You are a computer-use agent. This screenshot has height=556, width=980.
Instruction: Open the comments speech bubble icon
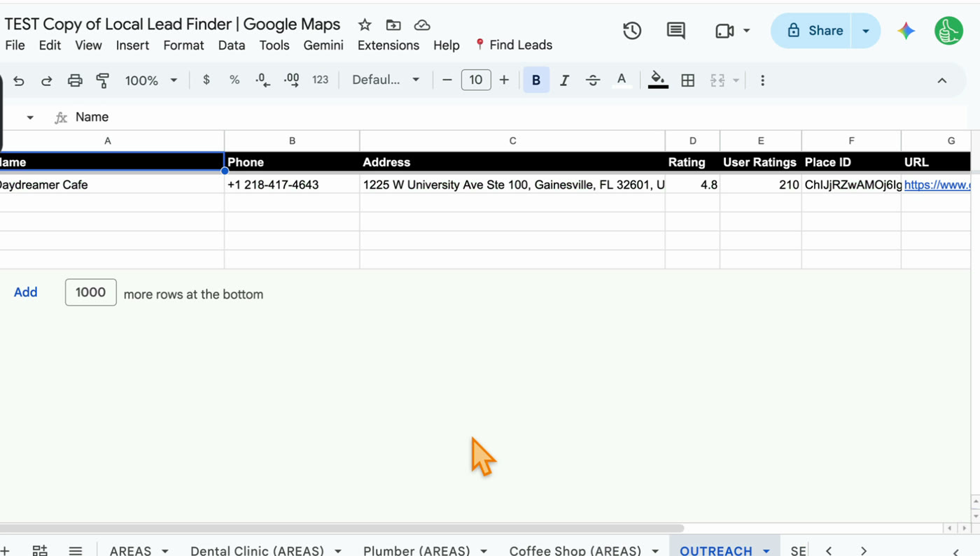point(675,31)
